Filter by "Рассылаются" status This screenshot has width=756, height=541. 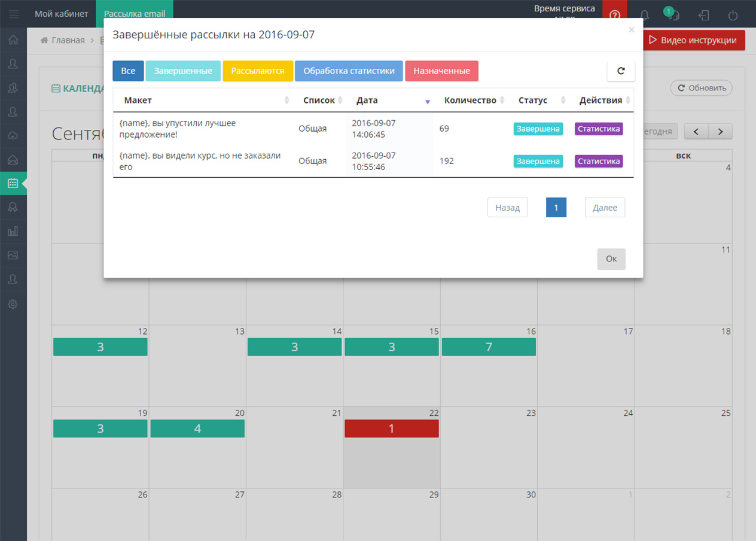click(258, 71)
